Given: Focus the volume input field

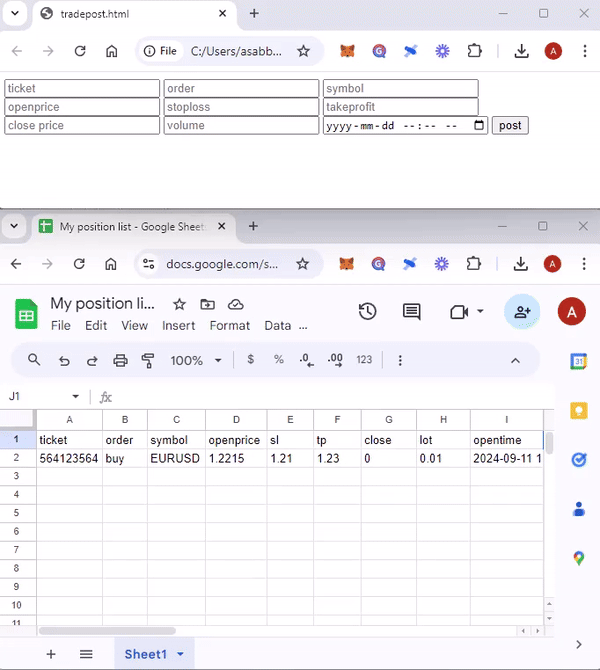Looking at the screenshot, I should tap(241, 125).
